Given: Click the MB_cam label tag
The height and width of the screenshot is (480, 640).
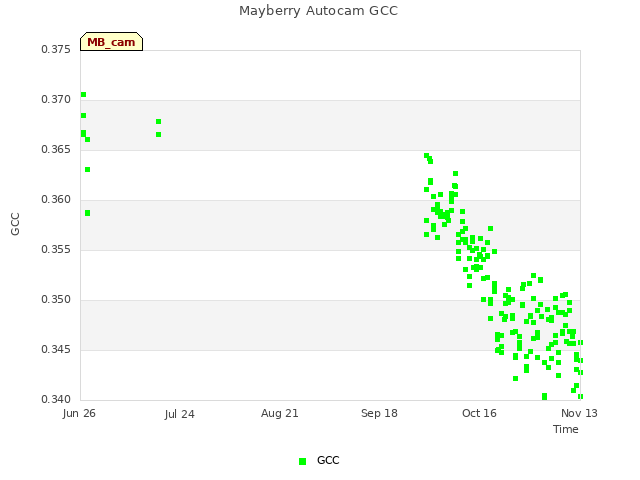Looking at the screenshot, I should click(x=111, y=42).
